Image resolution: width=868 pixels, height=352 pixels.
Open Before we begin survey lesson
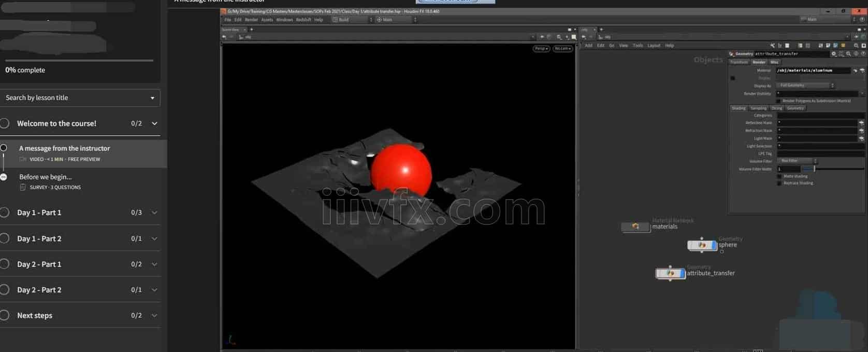click(46, 177)
